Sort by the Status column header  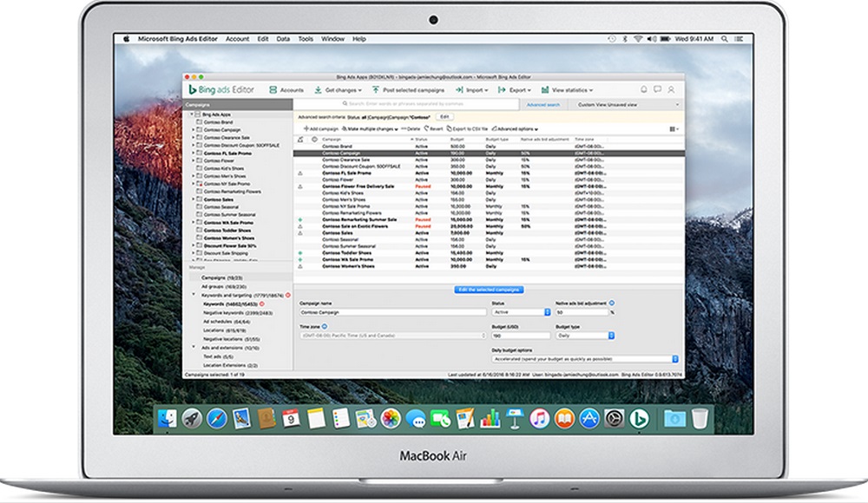tap(421, 140)
